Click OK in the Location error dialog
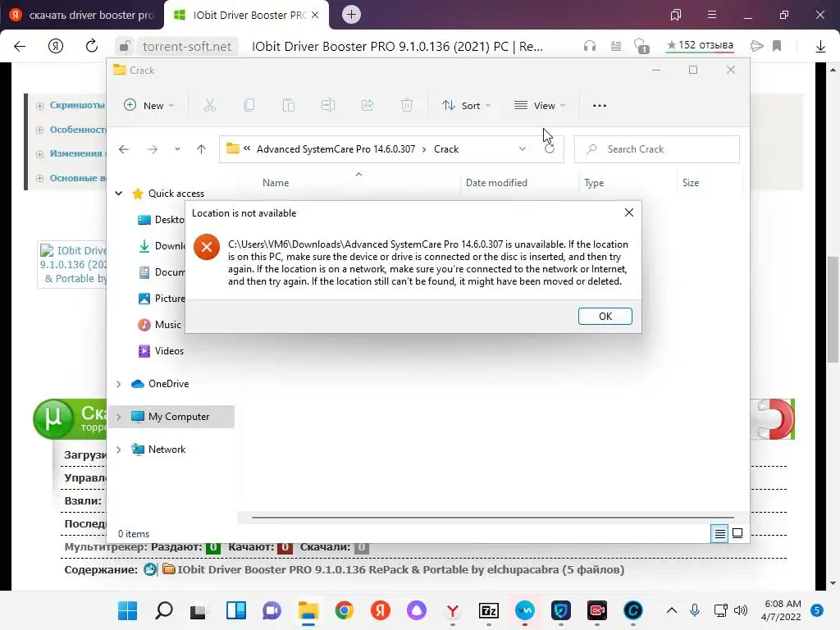The height and width of the screenshot is (630, 840). coord(605,316)
